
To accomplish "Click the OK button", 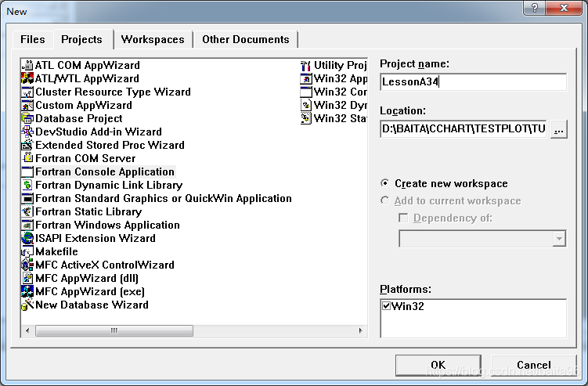I will (x=438, y=365).
